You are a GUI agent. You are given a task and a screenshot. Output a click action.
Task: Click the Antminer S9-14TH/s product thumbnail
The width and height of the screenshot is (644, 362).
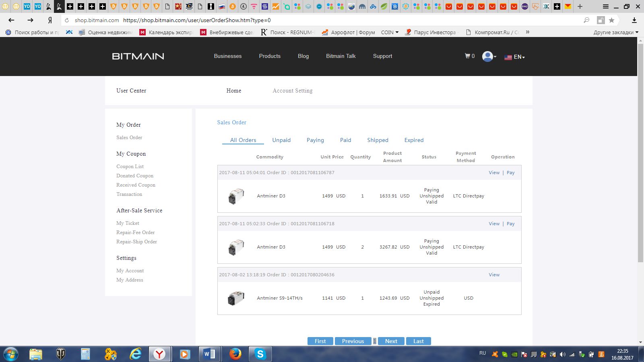pyautogui.click(x=236, y=298)
